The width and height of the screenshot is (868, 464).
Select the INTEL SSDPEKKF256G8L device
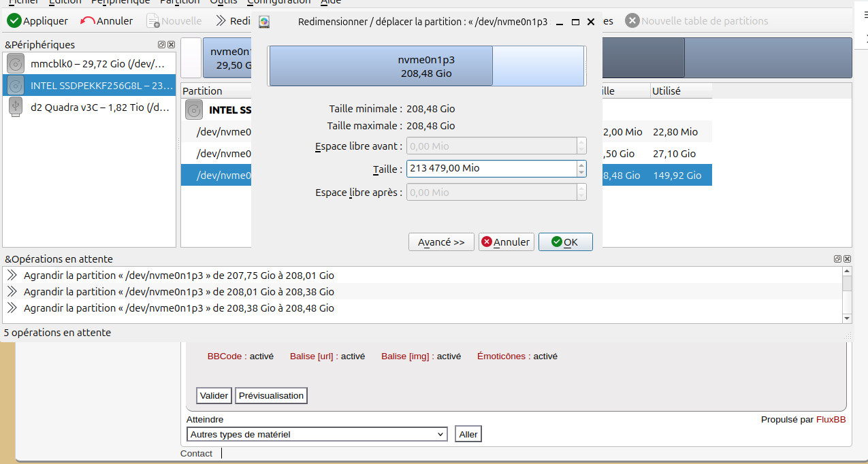click(89, 85)
